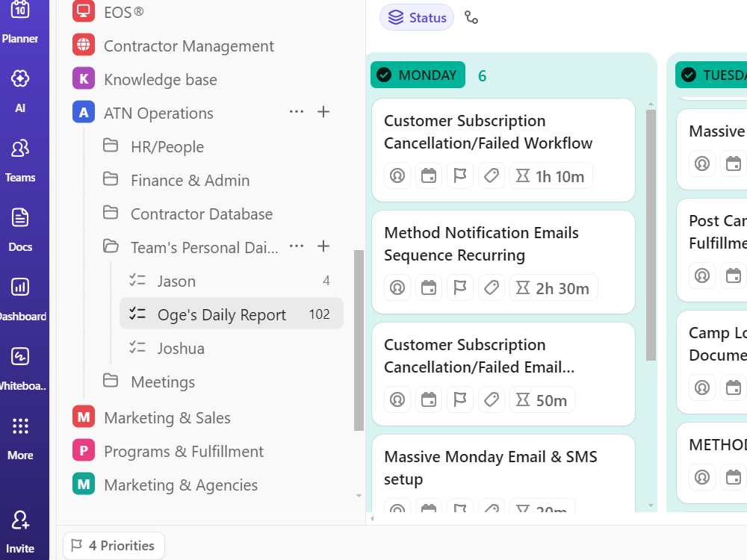Open the EOS space

(x=124, y=12)
